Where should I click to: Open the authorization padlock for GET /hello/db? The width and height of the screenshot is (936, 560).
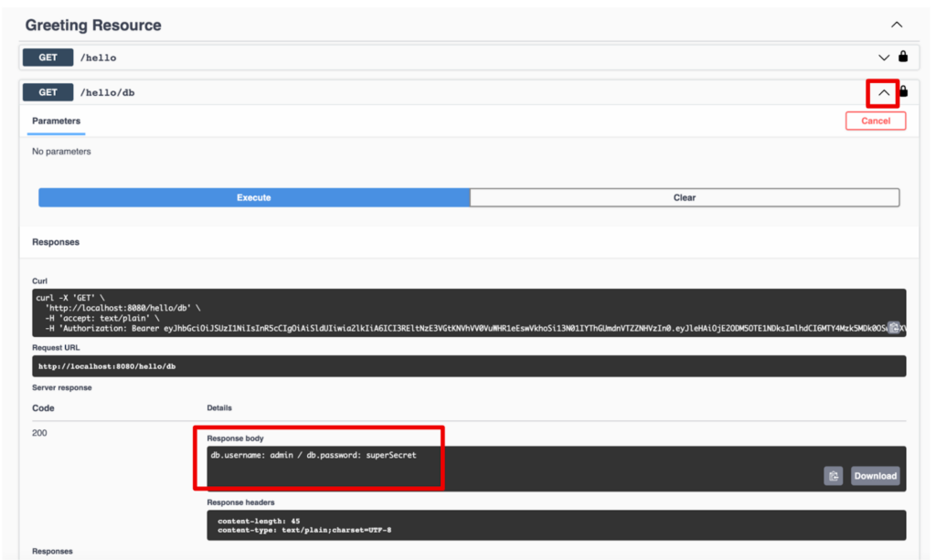pyautogui.click(x=902, y=91)
